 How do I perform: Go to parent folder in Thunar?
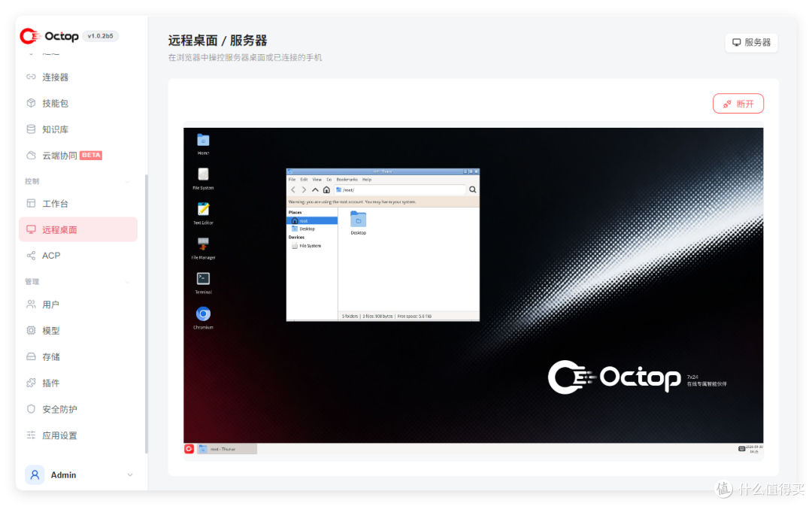[x=315, y=189]
